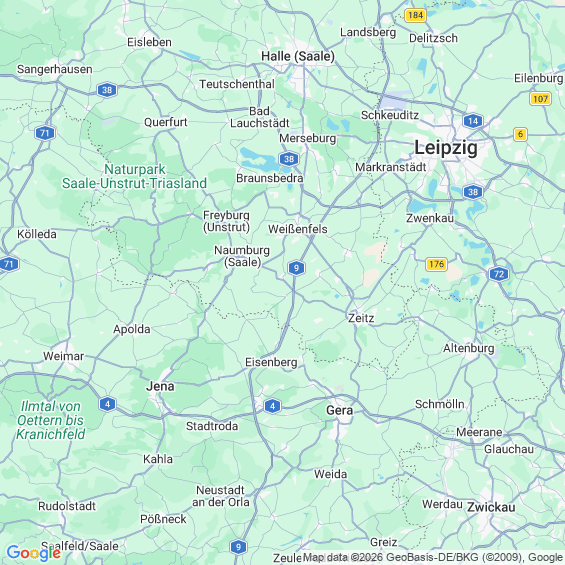The width and height of the screenshot is (565, 565).
Task: Select the Zwickau city label
Action: click(x=491, y=507)
